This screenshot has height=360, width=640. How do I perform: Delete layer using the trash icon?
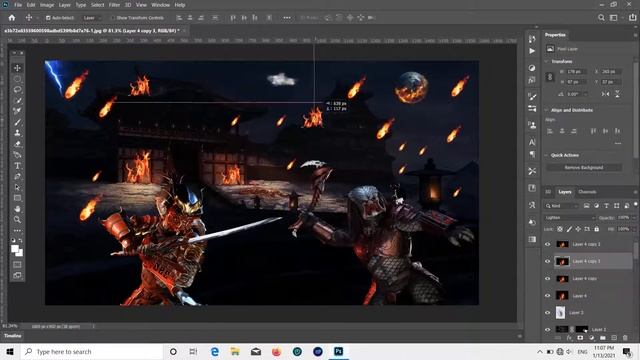pyautogui.click(x=625, y=338)
